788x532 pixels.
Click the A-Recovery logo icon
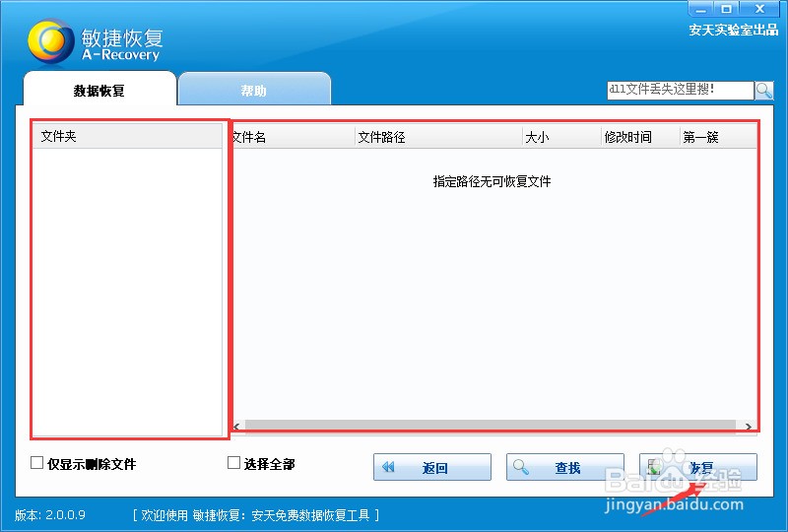pyautogui.click(x=50, y=40)
